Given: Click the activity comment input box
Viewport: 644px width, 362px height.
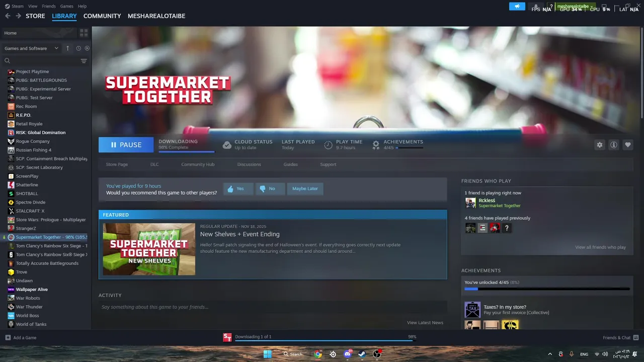Looking at the screenshot, I should pyautogui.click(x=273, y=307).
